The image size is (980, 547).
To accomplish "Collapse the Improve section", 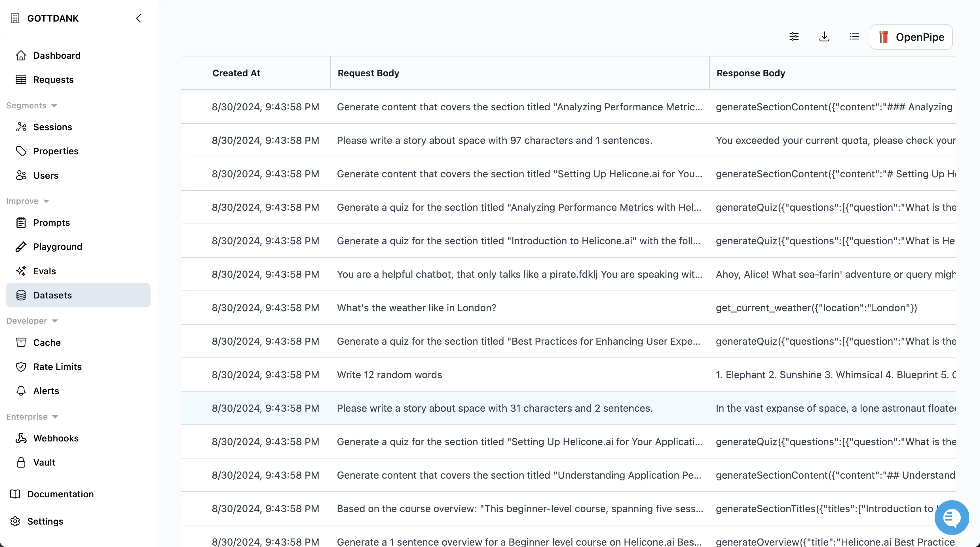I will click(46, 201).
